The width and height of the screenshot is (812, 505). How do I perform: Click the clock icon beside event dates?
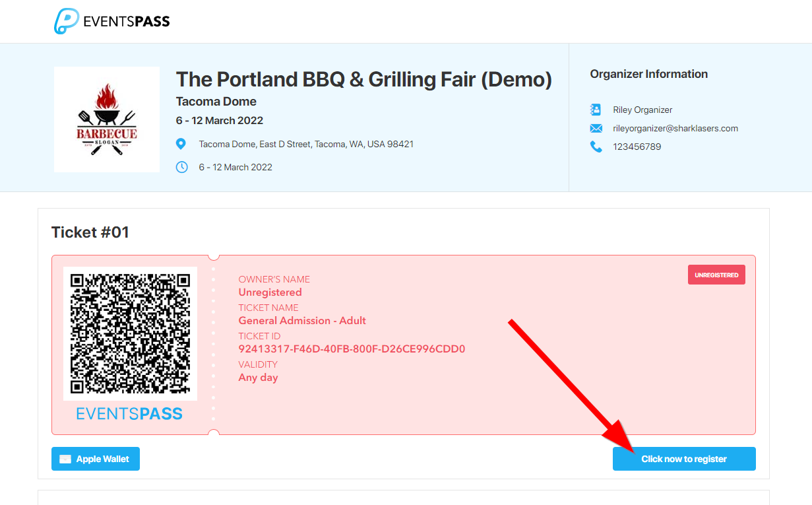pyautogui.click(x=182, y=167)
